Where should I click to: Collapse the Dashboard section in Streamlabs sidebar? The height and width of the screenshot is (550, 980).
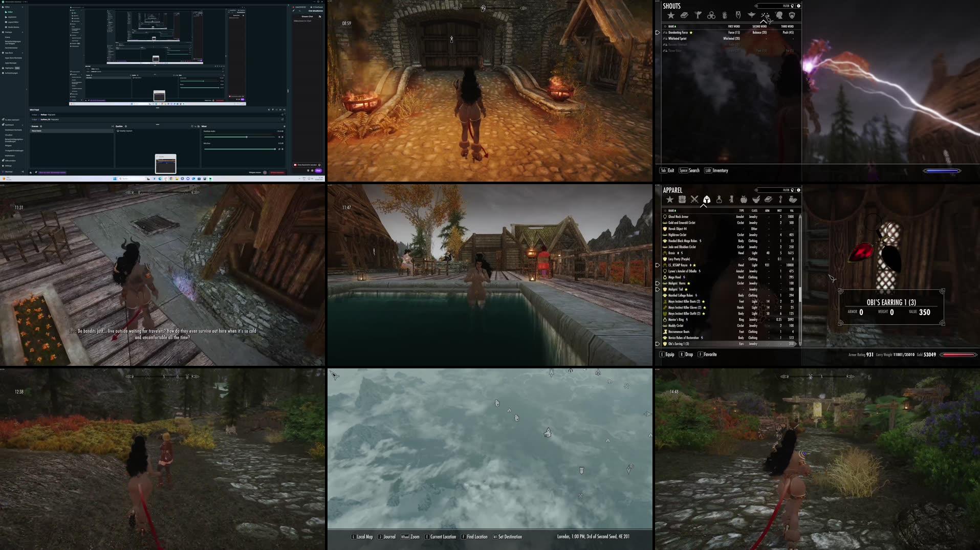tap(23, 125)
